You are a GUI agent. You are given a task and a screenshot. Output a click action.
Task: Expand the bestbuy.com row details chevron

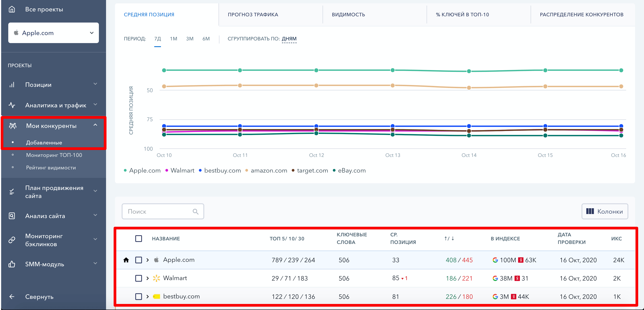pyautogui.click(x=148, y=297)
